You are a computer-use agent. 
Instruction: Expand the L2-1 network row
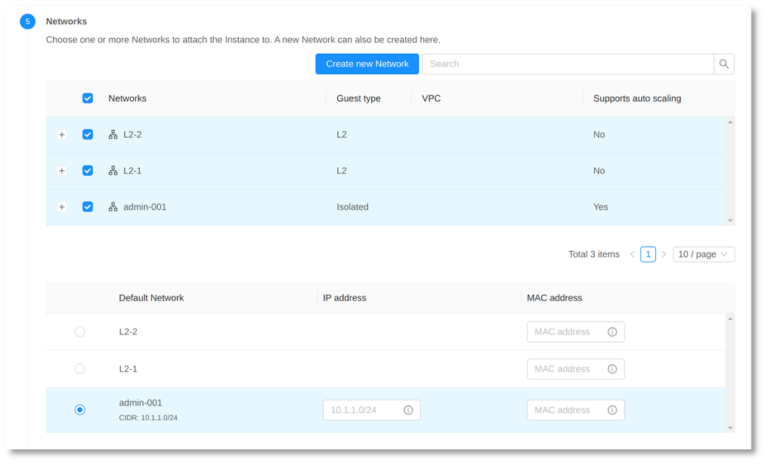[62, 171]
